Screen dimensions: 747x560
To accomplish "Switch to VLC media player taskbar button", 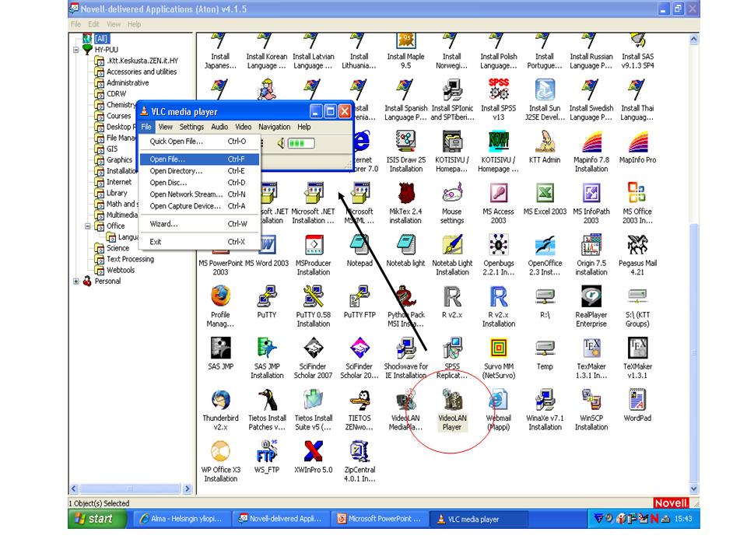I will pos(479,519).
